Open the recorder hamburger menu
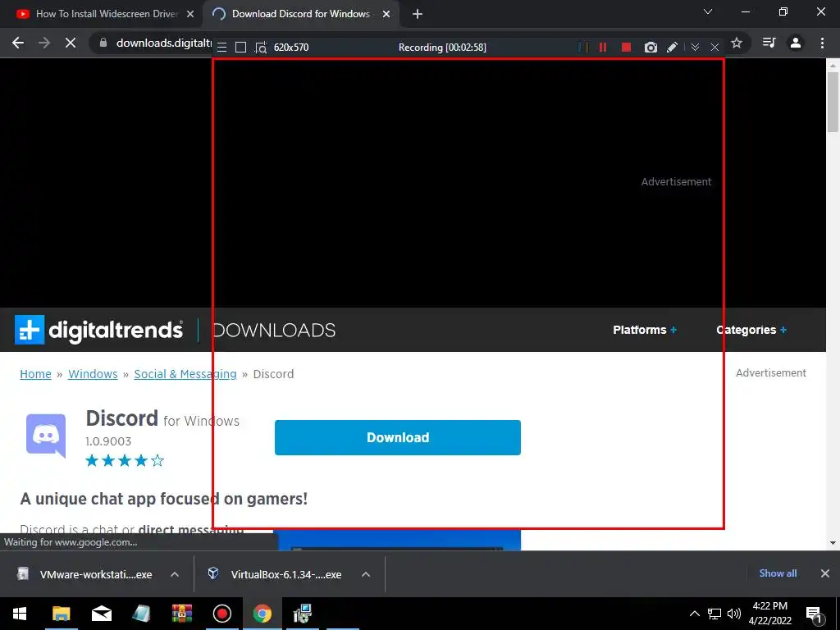 click(221, 47)
